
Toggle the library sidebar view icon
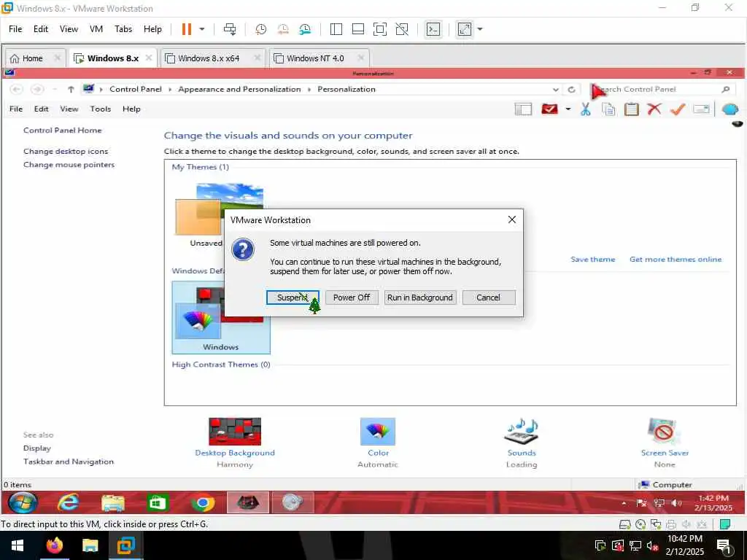(x=336, y=29)
